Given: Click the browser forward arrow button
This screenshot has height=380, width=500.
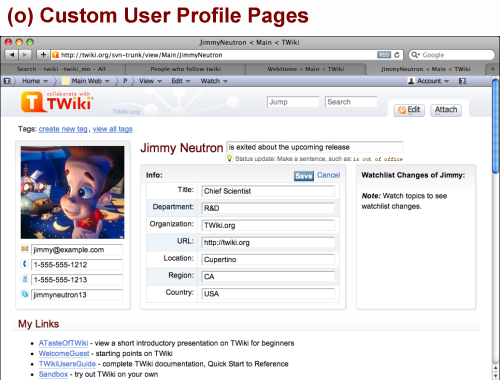Looking at the screenshot, I should tap(25, 55).
